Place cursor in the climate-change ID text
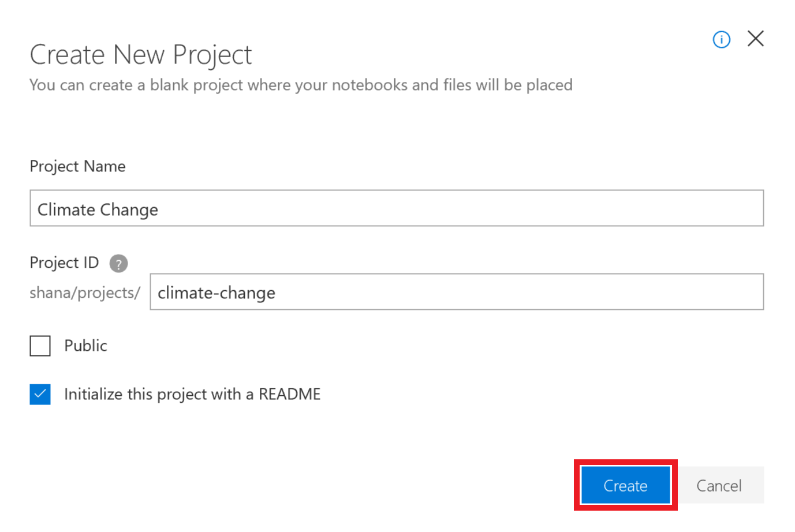This screenshot has width=795, height=532. click(x=217, y=293)
